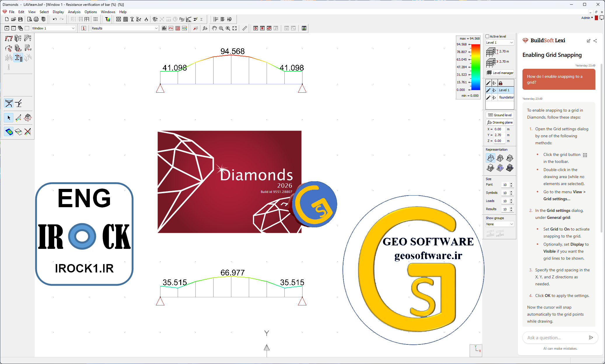Choose the wireframe representation icon

(491, 158)
